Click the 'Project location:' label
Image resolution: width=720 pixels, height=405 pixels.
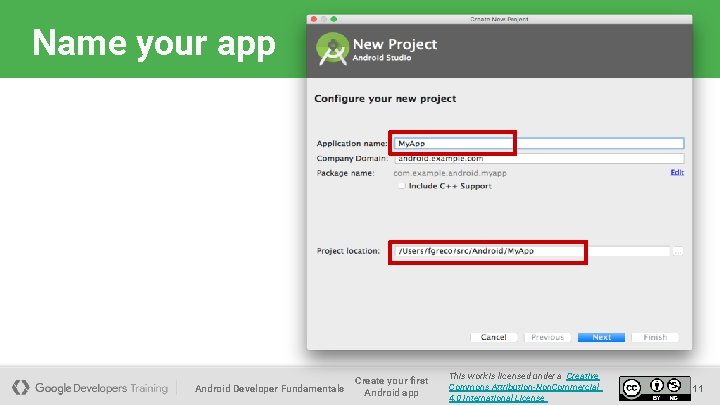(x=349, y=251)
